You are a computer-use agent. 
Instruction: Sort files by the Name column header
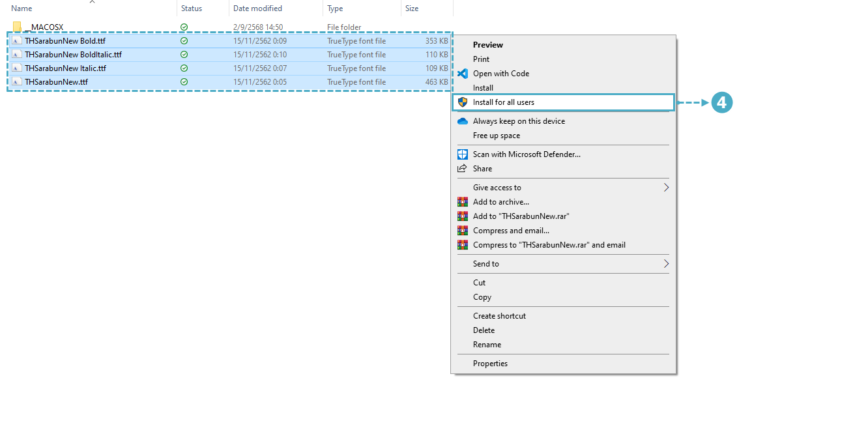[22, 8]
